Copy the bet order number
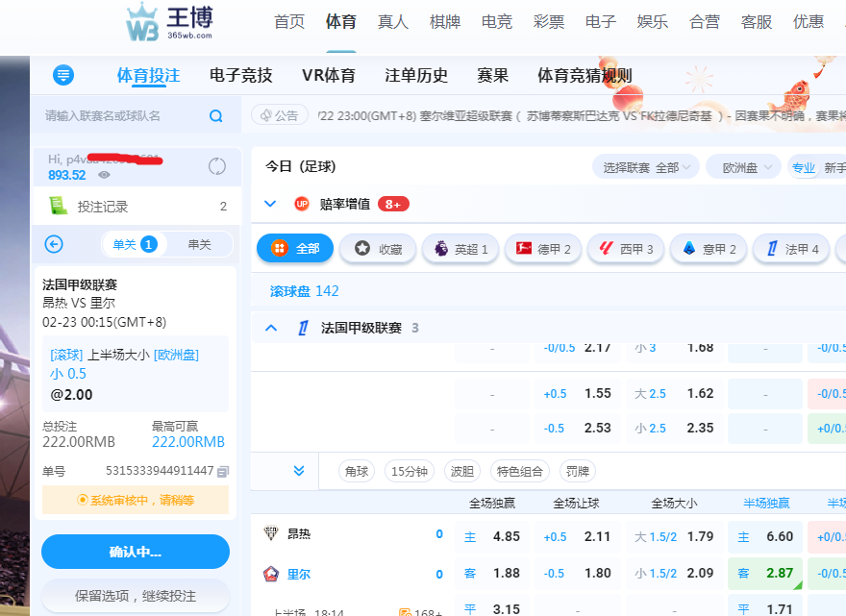Screen dimensions: 846x616 223,471
